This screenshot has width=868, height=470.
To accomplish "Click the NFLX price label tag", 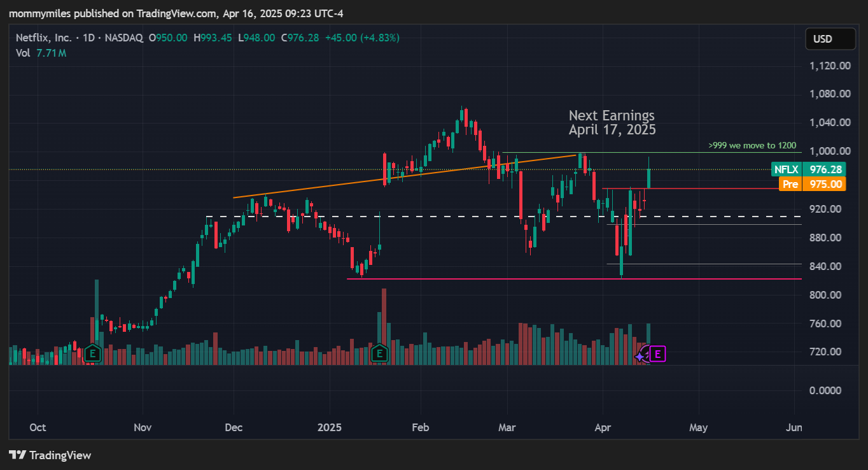I will pyautogui.click(x=785, y=169).
